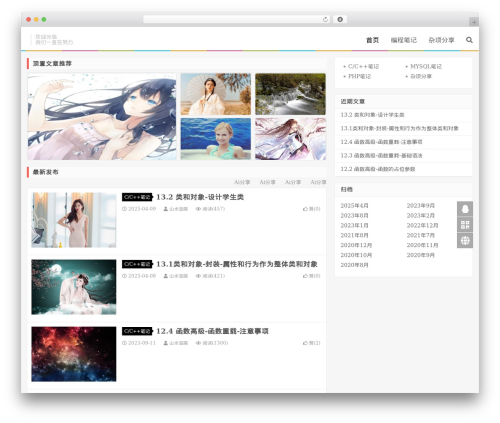Screen dimensions: 500x423
Task: Open the 2020年10月 archive
Action: point(356,255)
